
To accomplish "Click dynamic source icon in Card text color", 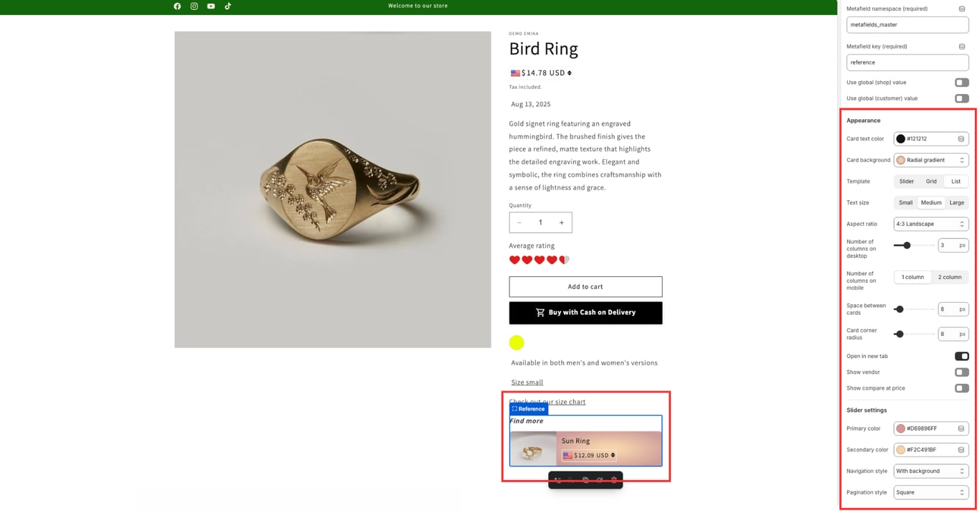I will coord(961,139).
